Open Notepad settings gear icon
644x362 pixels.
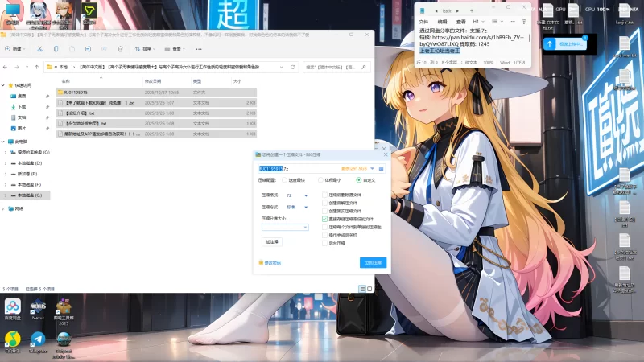[525, 22]
